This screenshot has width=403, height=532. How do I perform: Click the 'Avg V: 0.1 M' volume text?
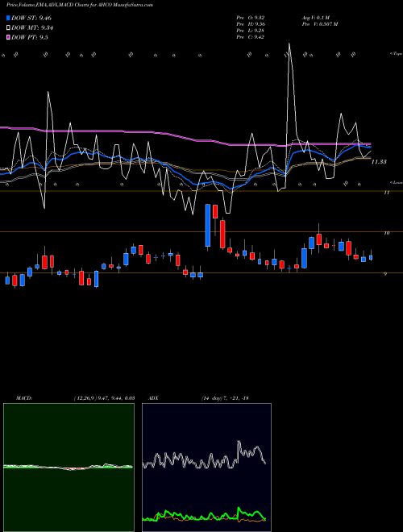316,18
